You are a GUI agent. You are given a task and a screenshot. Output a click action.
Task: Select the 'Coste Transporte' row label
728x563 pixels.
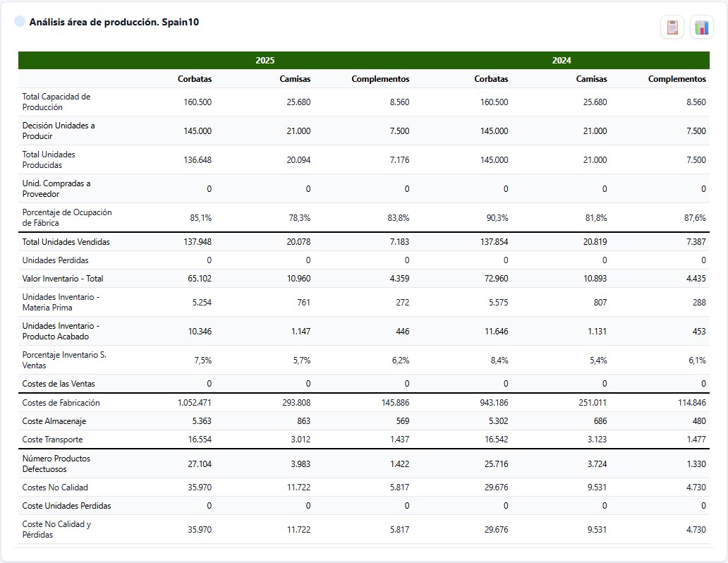pos(52,440)
